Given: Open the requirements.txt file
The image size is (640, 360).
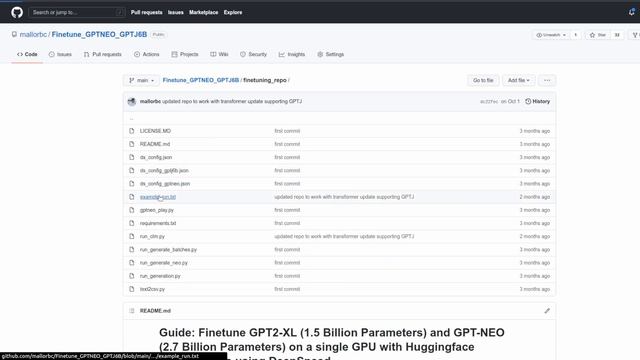Looking at the screenshot, I should point(158,223).
